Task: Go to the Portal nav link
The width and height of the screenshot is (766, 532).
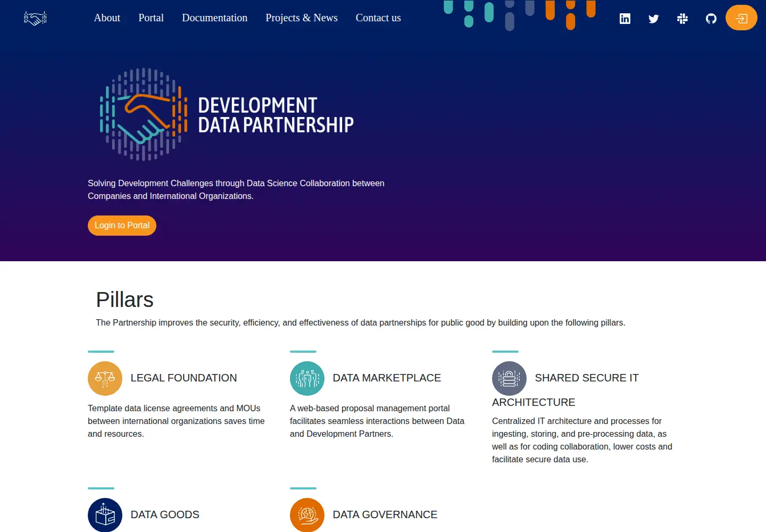Action: click(151, 18)
